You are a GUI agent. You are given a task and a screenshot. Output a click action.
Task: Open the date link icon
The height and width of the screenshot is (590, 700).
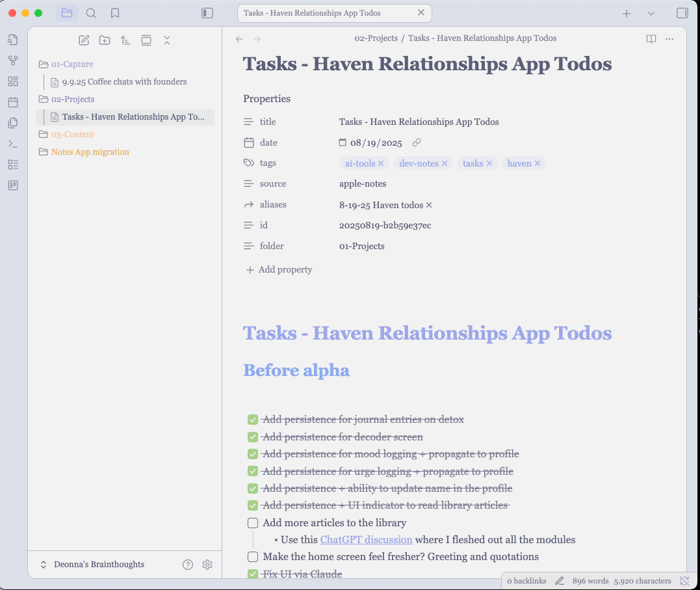tap(417, 142)
